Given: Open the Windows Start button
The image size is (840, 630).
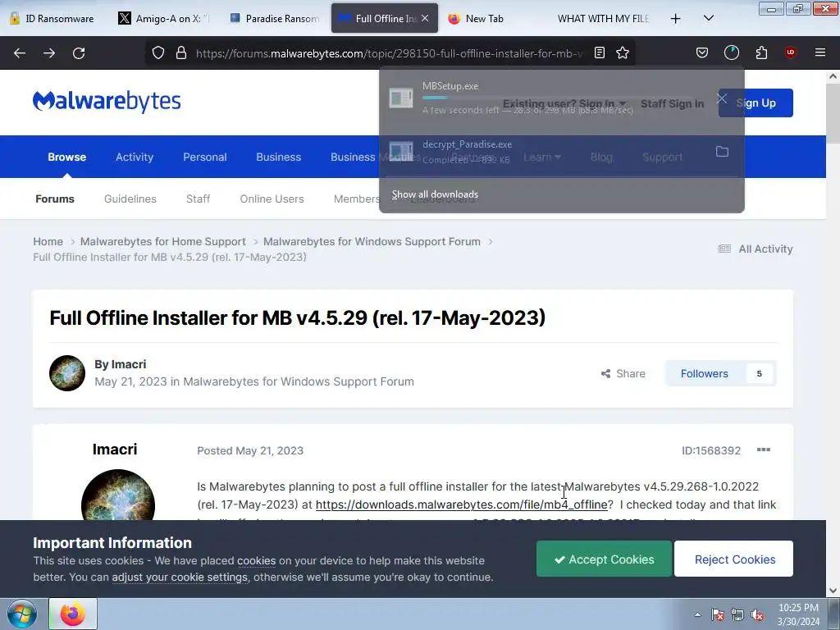Looking at the screenshot, I should [22, 614].
